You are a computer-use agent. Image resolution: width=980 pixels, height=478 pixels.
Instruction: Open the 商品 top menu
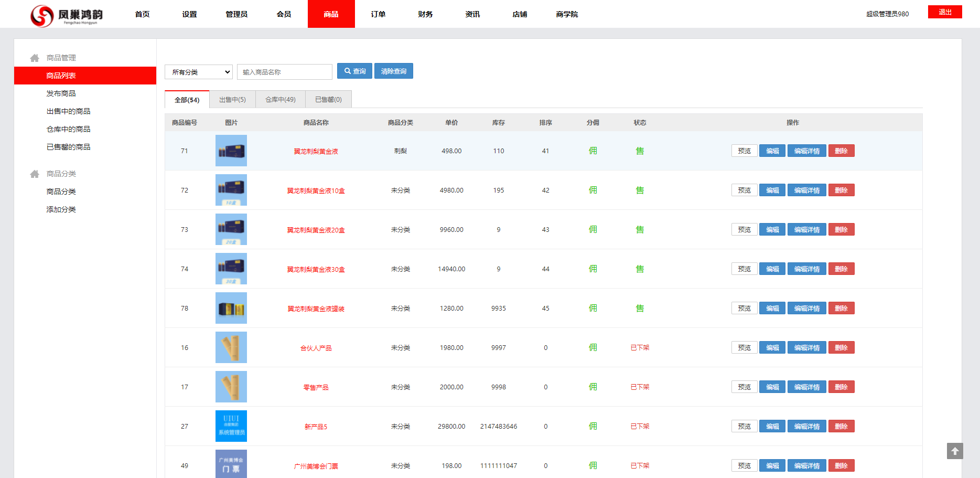tap(331, 14)
